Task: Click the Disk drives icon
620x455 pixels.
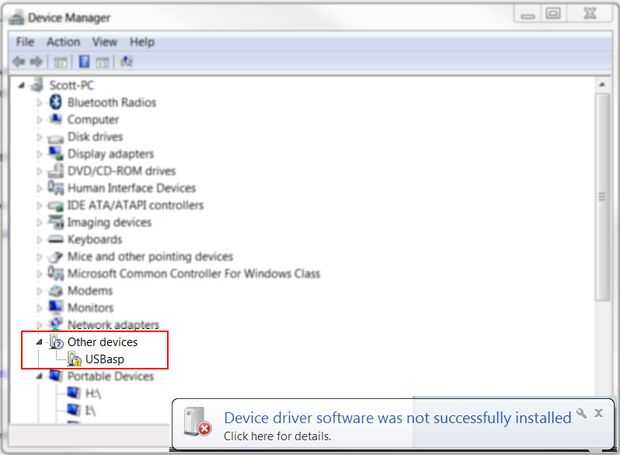Action: point(55,138)
